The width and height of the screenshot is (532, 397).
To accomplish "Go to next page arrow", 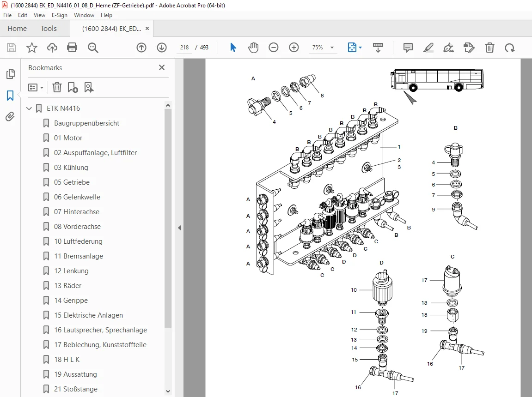I will 162,48.
